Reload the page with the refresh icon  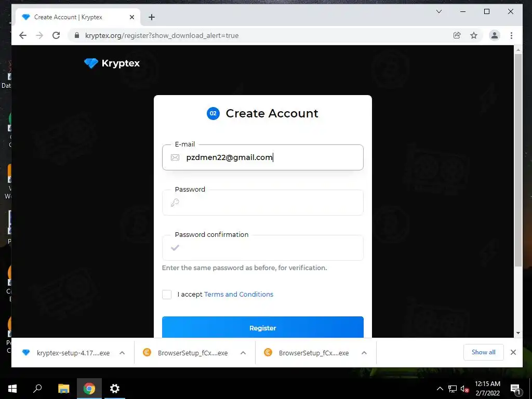pyautogui.click(x=56, y=35)
